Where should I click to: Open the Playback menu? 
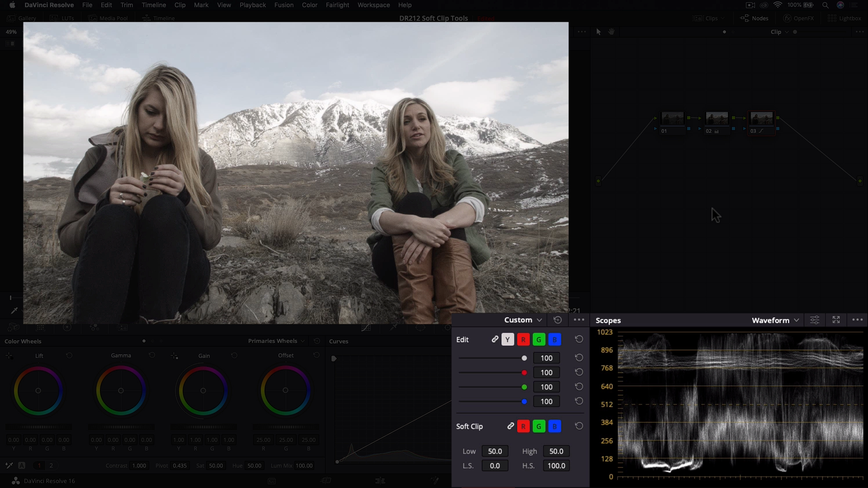[253, 5]
